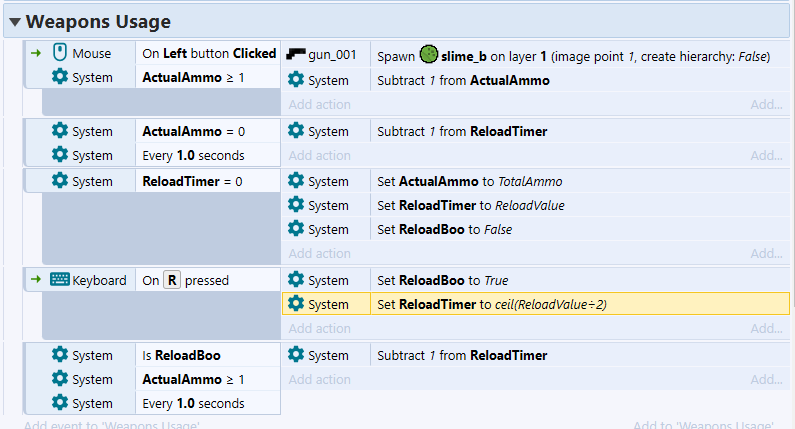Collapse the Weapons Usage group triangle
795x429 pixels.
pos(15,22)
